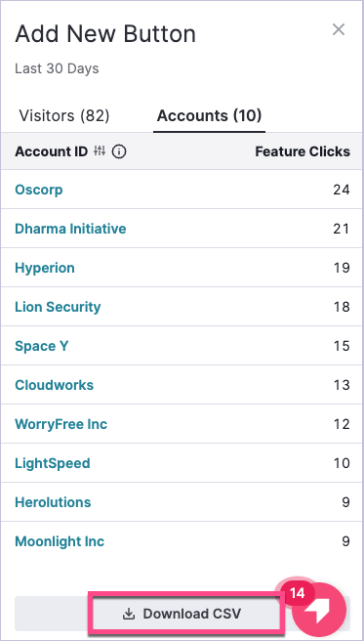Close the Add New Button panel
Image resolution: width=364 pixels, height=641 pixels.
tap(339, 29)
